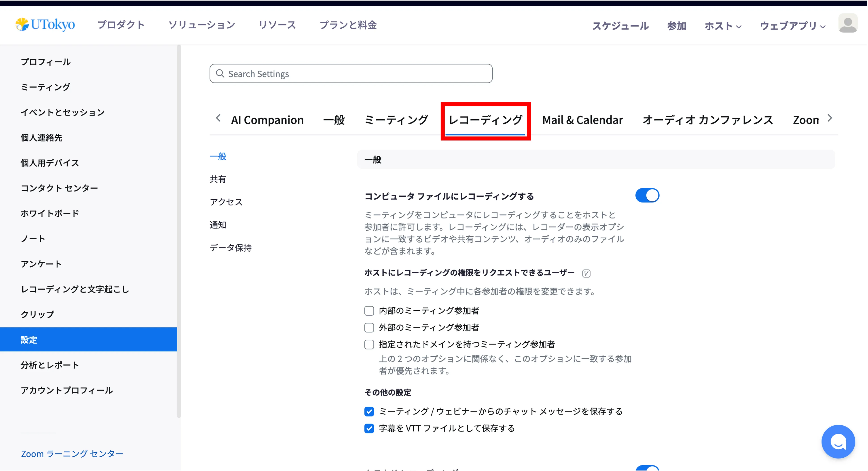
Task: Open Zoom ラーニング センター link
Action: pos(72,454)
